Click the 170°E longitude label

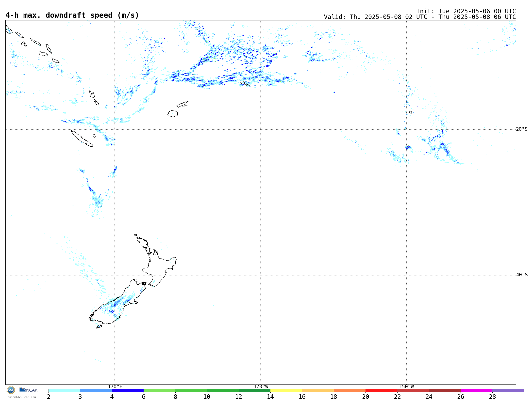point(115,387)
